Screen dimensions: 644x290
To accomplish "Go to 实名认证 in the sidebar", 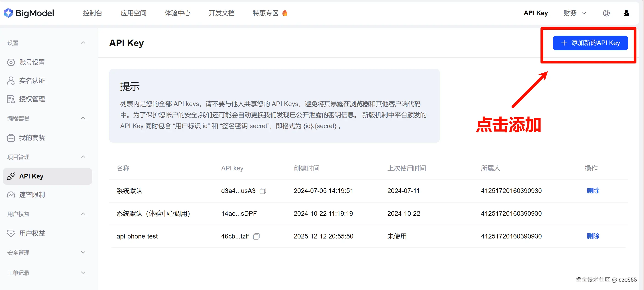I will (x=32, y=81).
